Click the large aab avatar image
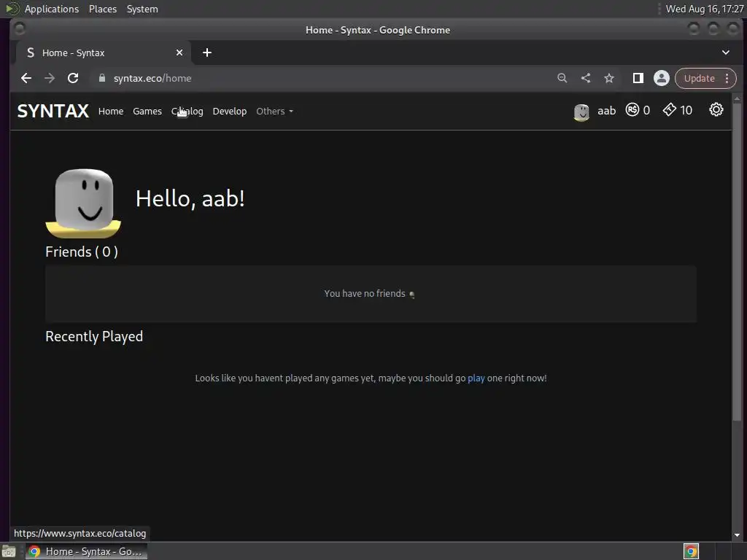This screenshot has height=560, width=747. coord(83,203)
